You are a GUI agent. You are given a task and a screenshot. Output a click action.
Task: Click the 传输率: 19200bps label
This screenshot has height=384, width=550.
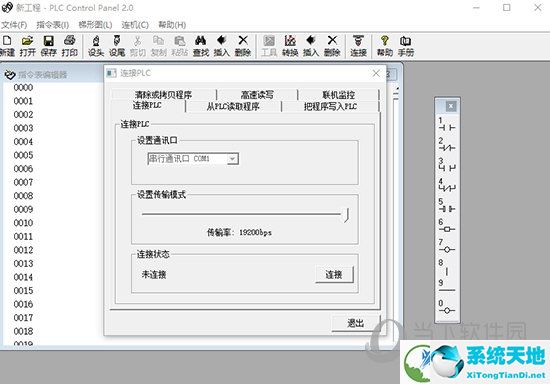pyautogui.click(x=239, y=232)
